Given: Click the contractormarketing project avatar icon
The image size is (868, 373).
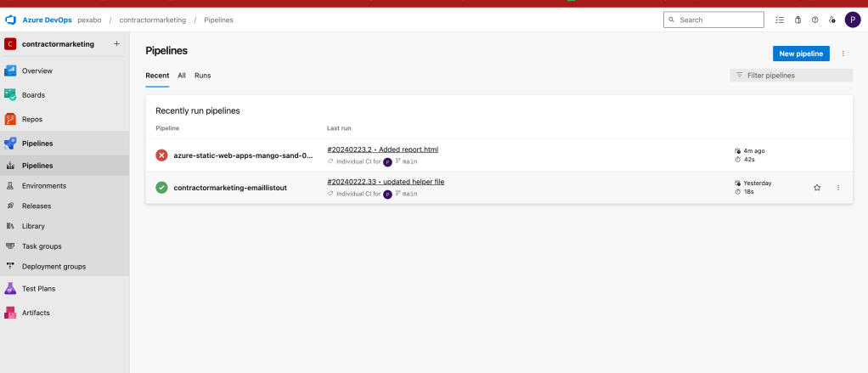Looking at the screenshot, I should coord(10,43).
